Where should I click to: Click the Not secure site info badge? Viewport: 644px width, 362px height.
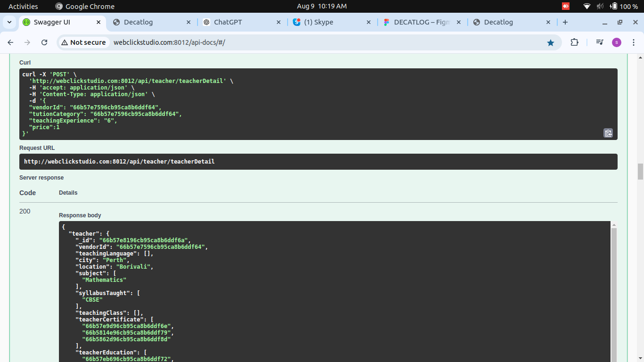coord(84,42)
